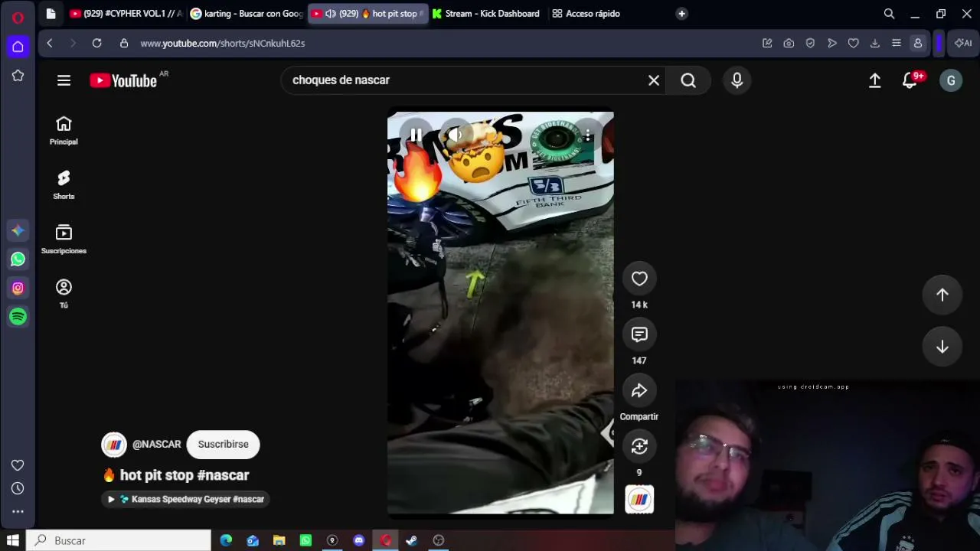Open the Opera AI panel

pos(963,44)
